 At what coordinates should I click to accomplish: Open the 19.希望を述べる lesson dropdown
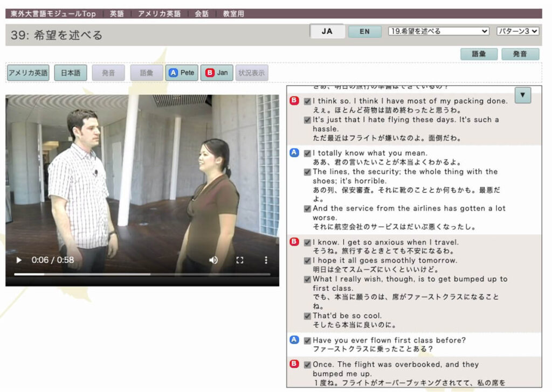(438, 31)
